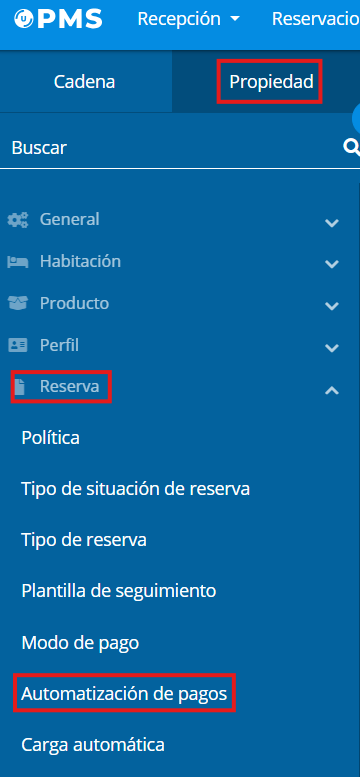This screenshot has height=777, width=360.
Task: Expand the Habitación section chevron
Action: pyautogui.click(x=332, y=264)
